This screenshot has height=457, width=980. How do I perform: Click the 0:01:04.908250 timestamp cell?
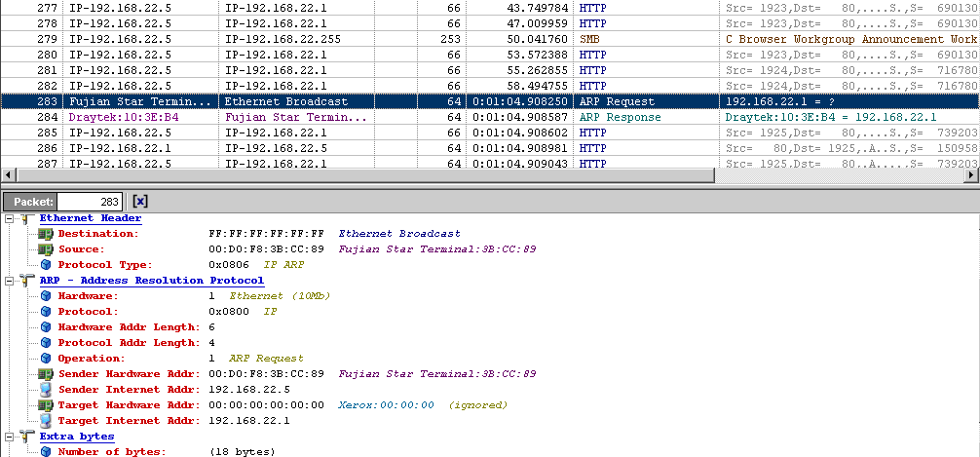(520, 101)
